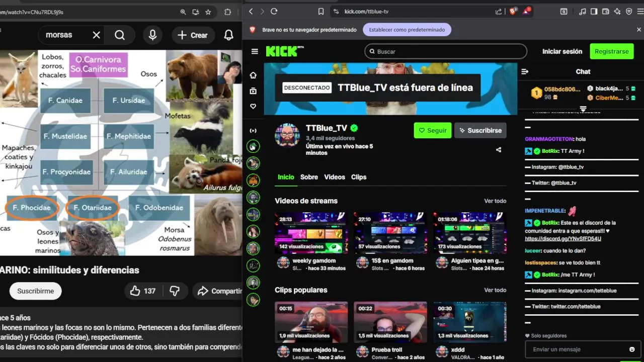
Task: Play the Prueba troll clip
Action: tap(390, 322)
